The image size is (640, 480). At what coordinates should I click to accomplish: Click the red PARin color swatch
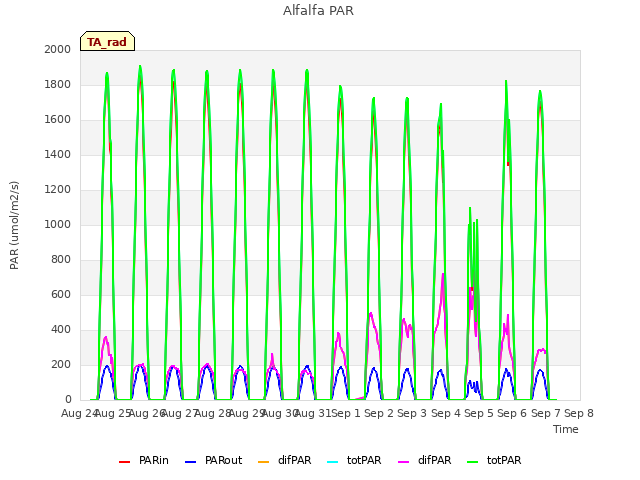point(124,462)
